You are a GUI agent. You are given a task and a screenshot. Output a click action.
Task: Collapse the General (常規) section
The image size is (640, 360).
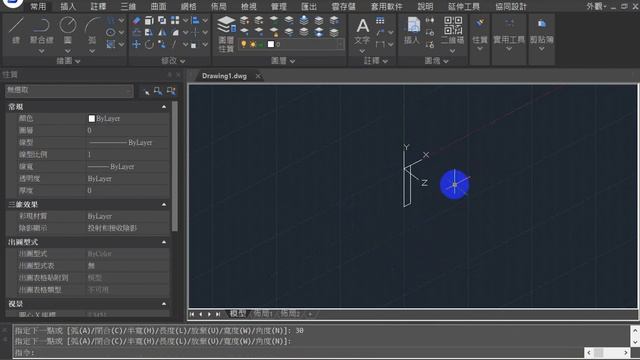pos(164,107)
